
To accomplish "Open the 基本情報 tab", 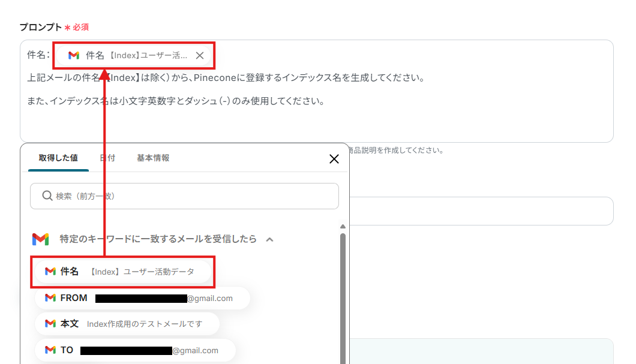I will point(153,158).
